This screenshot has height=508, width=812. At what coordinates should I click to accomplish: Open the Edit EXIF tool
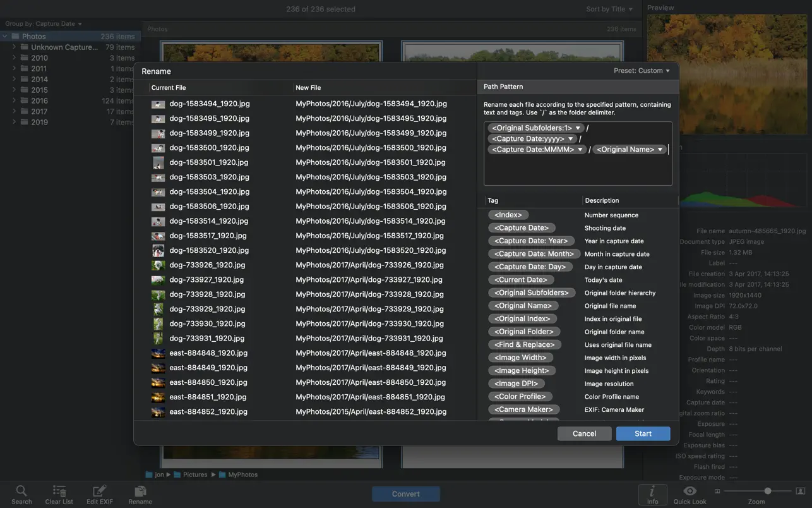(x=100, y=492)
